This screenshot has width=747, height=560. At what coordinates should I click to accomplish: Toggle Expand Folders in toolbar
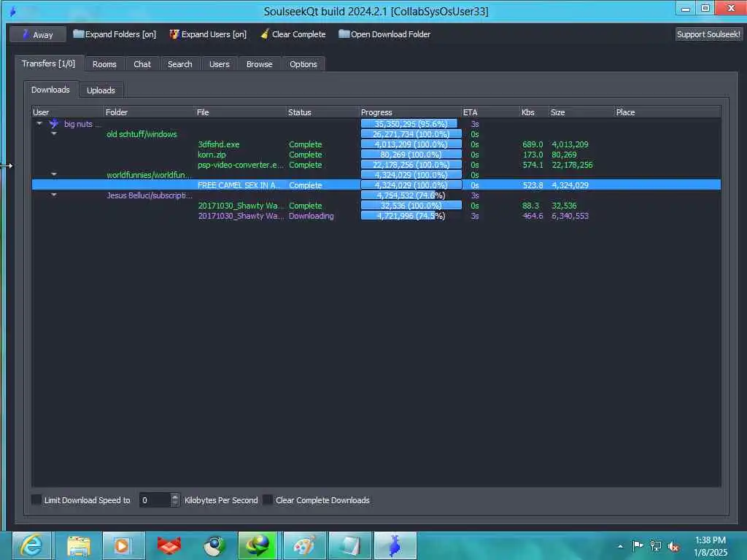[115, 34]
